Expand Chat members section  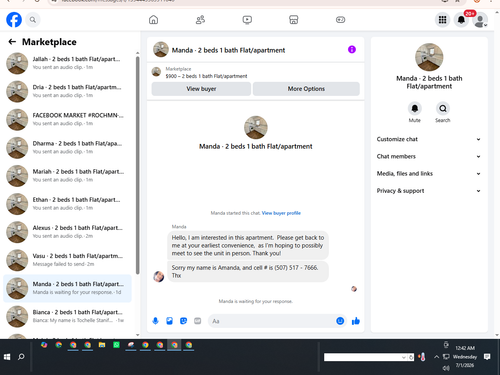click(x=429, y=156)
